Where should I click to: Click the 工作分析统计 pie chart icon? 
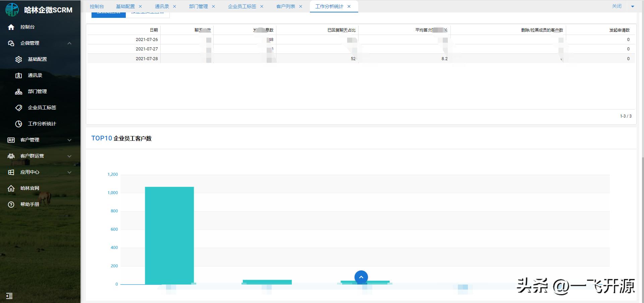pyautogui.click(x=19, y=124)
